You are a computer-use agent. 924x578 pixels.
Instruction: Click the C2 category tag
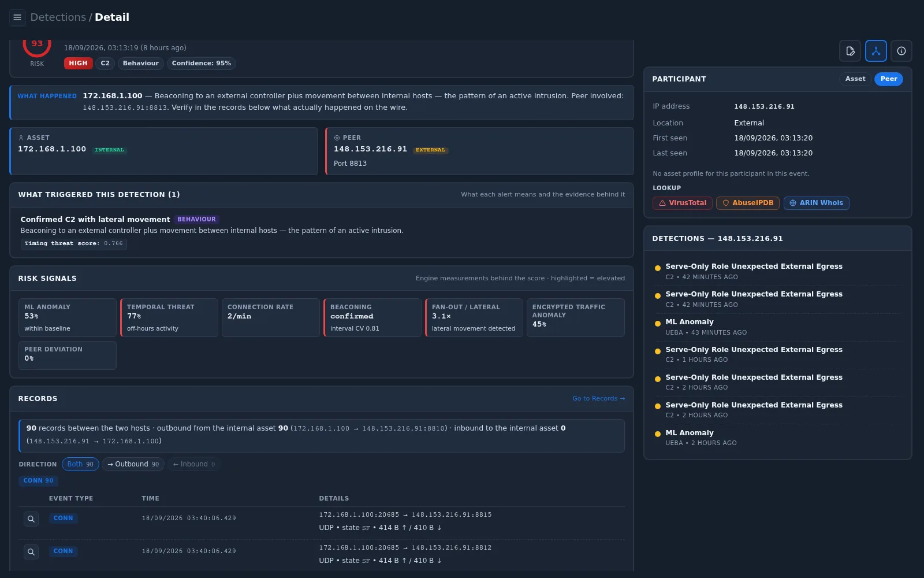pyautogui.click(x=105, y=64)
